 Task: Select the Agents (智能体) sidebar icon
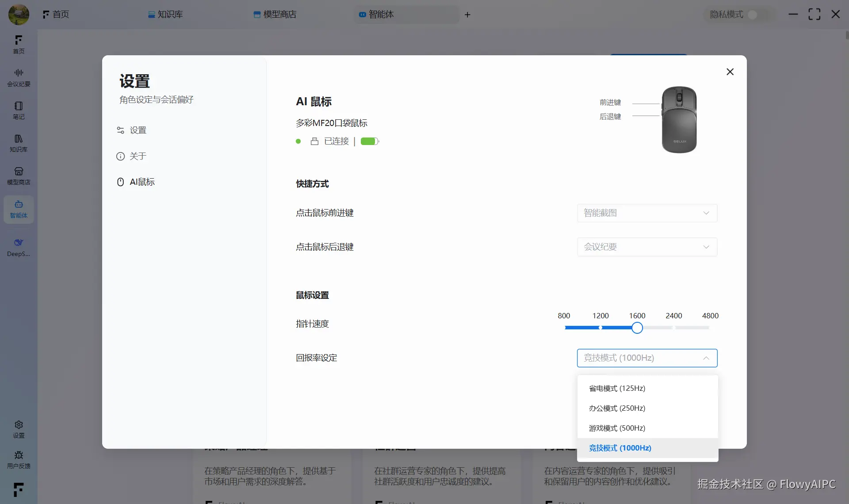(x=19, y=209)
